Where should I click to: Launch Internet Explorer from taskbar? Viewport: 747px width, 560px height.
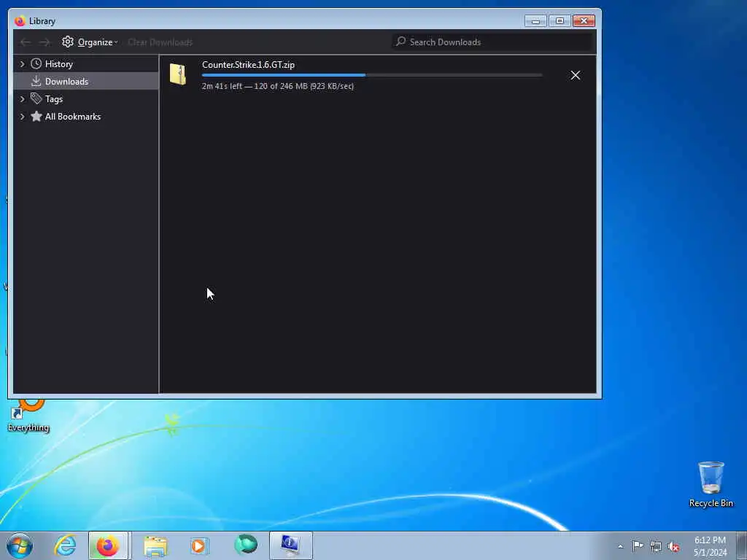(65, 545)
